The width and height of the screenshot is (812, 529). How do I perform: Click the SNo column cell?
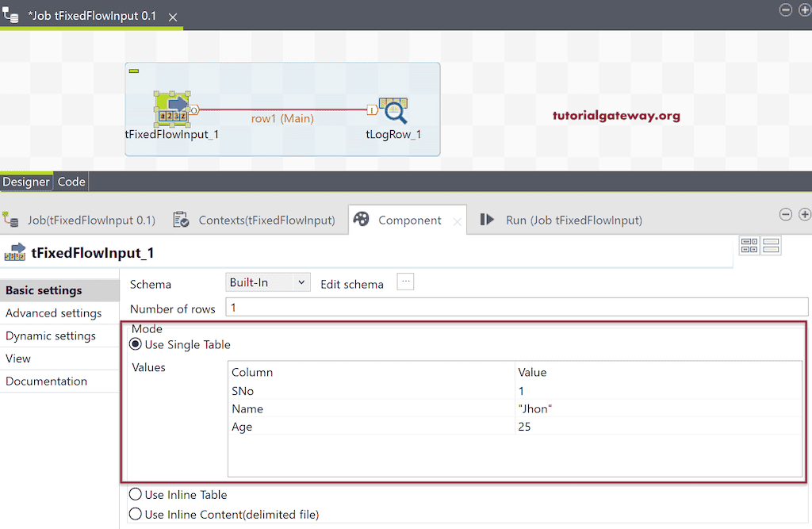coord(371,391)
